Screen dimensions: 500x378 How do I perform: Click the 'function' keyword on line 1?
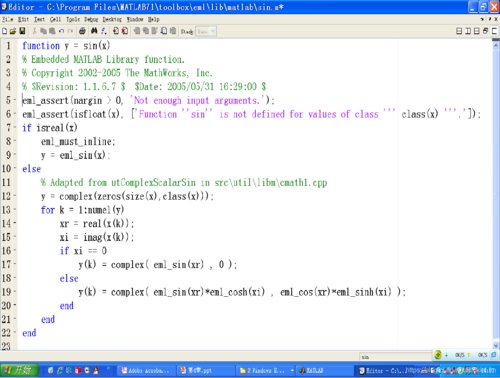coord(41,46)
